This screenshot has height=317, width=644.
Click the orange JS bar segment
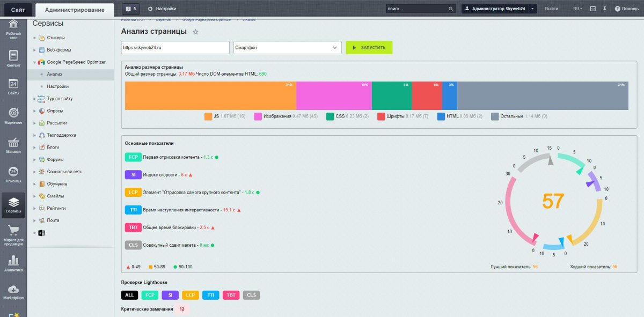point(210,95)
